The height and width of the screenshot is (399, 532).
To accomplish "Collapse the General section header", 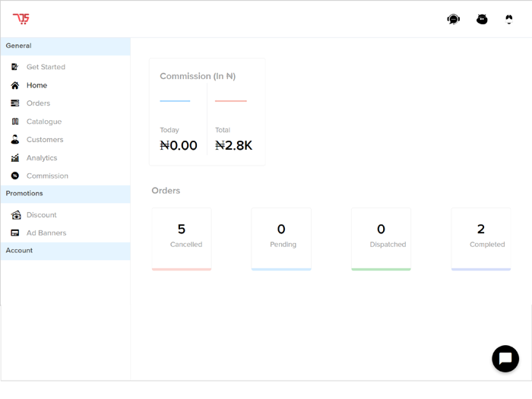I will (65, 46).
